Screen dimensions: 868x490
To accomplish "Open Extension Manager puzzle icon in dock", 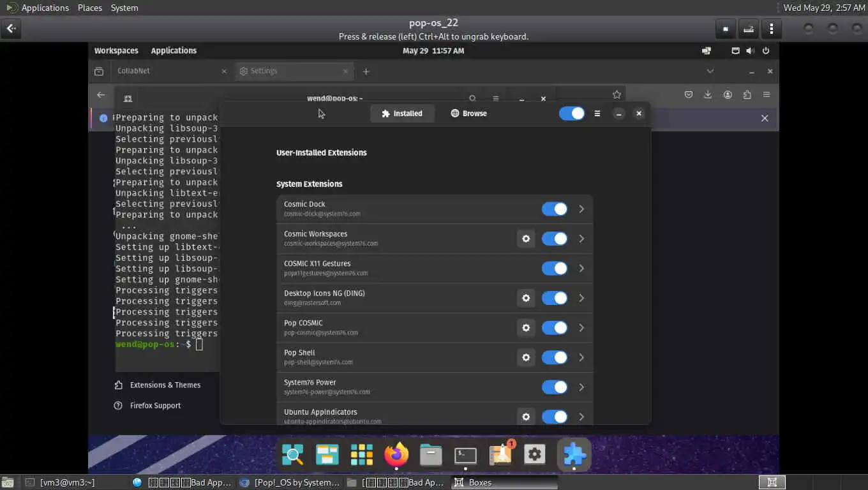I will (x=574, y=454).
